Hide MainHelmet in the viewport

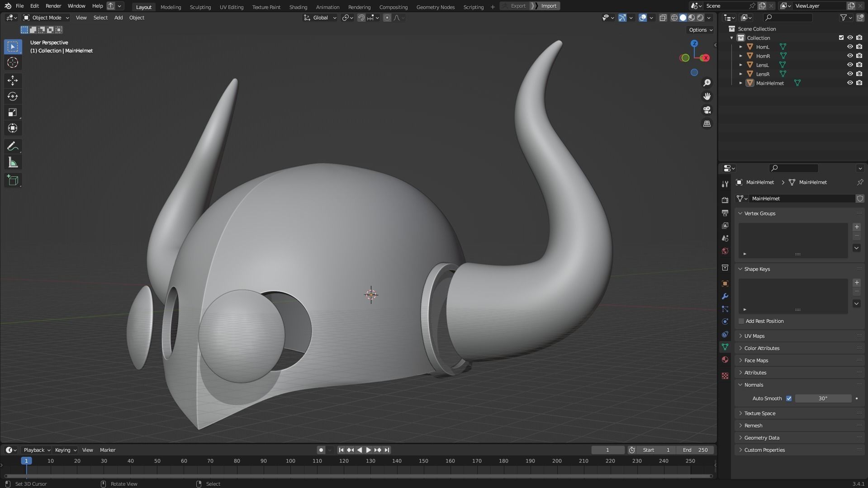850,83
